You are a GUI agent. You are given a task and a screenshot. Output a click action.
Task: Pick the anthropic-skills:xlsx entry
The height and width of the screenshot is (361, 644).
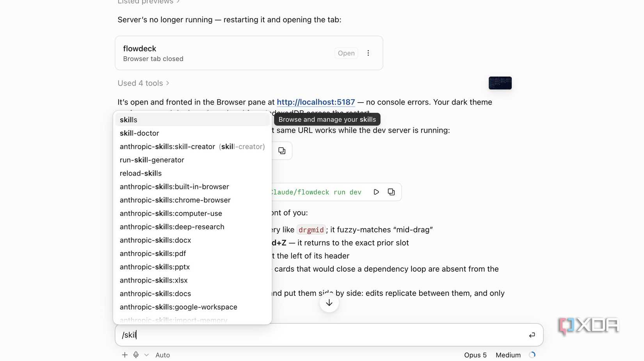[x=192, y=280]
